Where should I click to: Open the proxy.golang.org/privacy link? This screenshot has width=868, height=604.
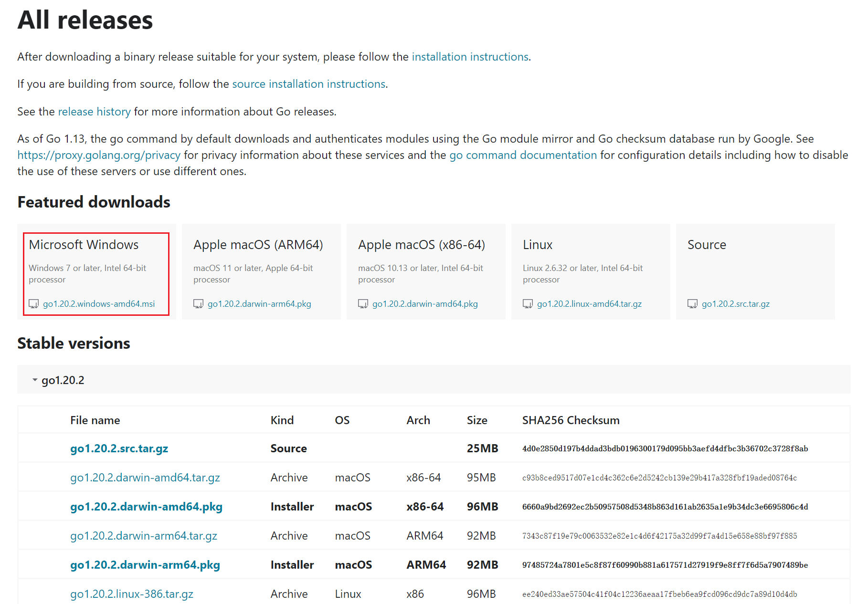[x=99, y=155]
